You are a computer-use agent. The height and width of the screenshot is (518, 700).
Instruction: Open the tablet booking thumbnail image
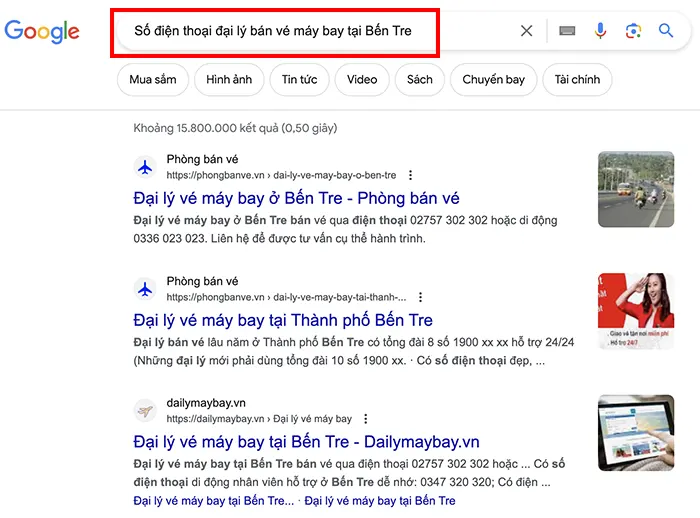[x=636, y=433]
